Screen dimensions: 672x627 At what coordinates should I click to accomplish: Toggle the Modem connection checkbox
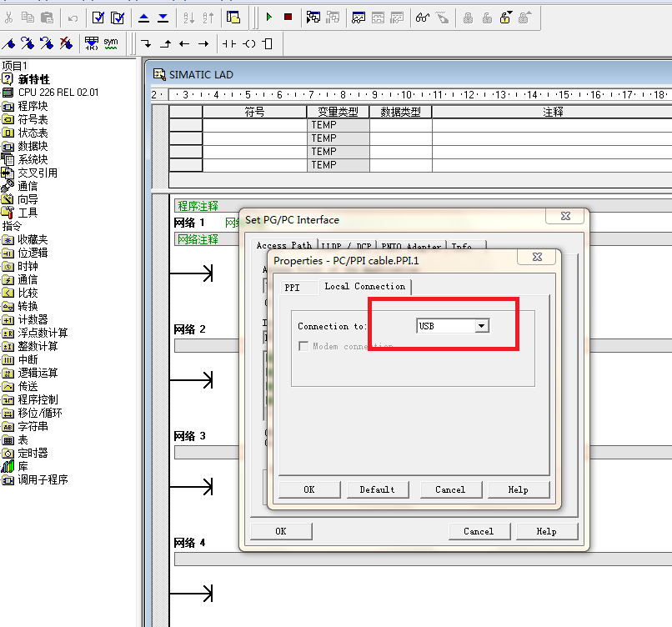pos(303,346)
